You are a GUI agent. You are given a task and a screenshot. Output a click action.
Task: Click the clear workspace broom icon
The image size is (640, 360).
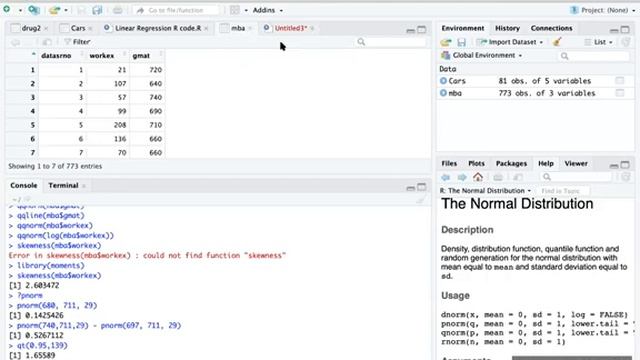[557, 42]
